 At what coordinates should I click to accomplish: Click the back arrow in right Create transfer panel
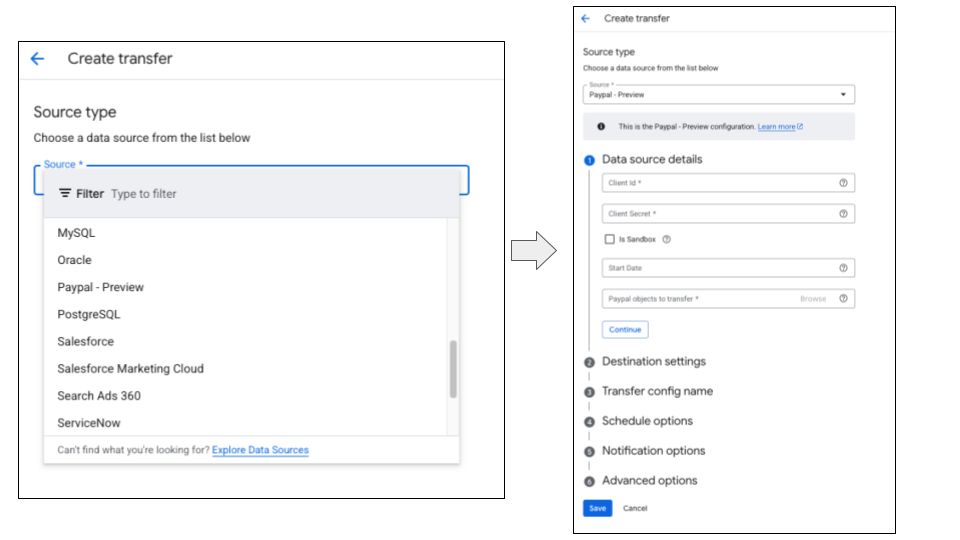click(586, 19)
